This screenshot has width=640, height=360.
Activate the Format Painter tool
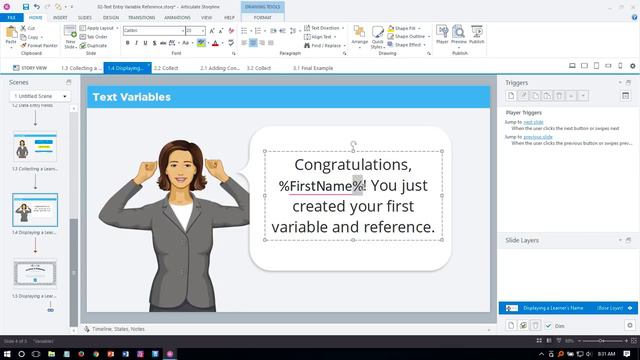coord(39,46)
